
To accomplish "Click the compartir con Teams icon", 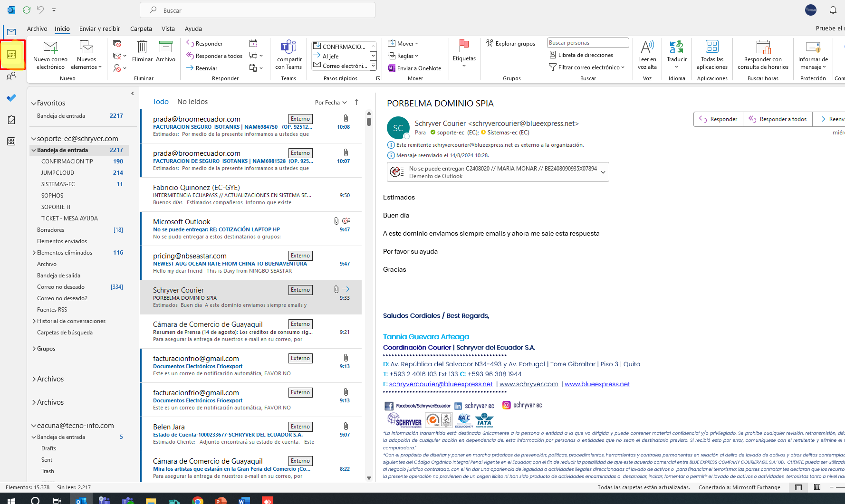I will coord(288,55).
